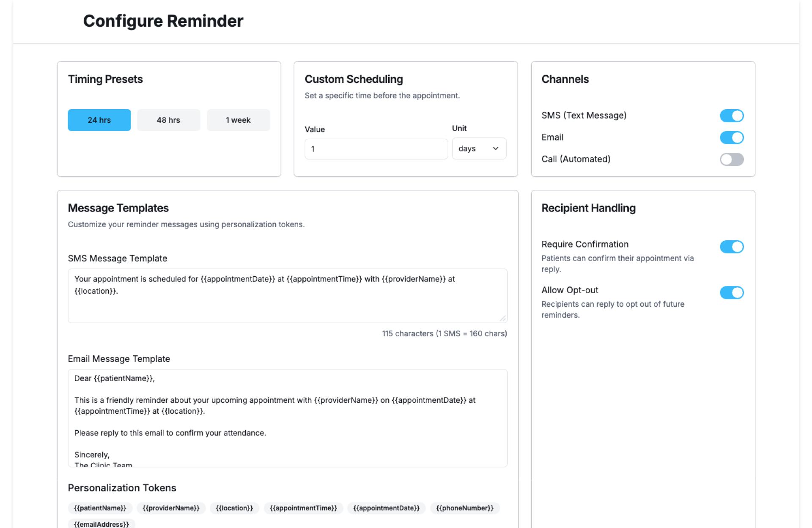Insert the {{providerName}} token chip

[171, 508]
